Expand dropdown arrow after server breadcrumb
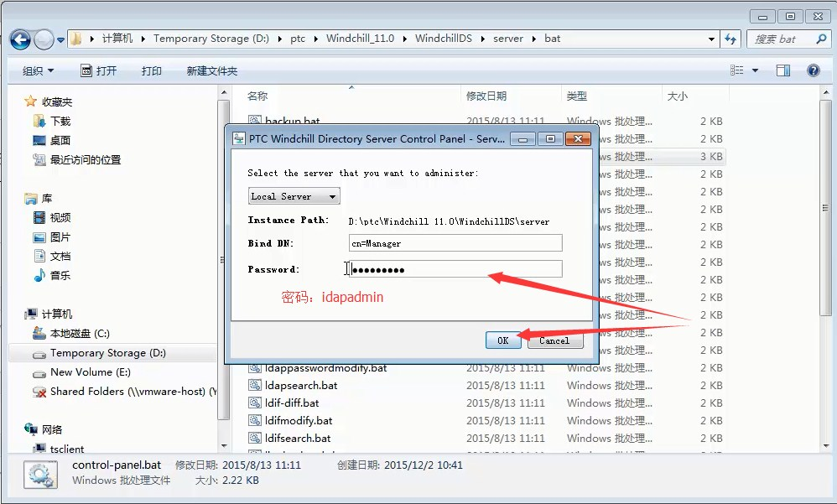Image resolution: width=837 pixels, height=504 pixels. pos(533,39)
